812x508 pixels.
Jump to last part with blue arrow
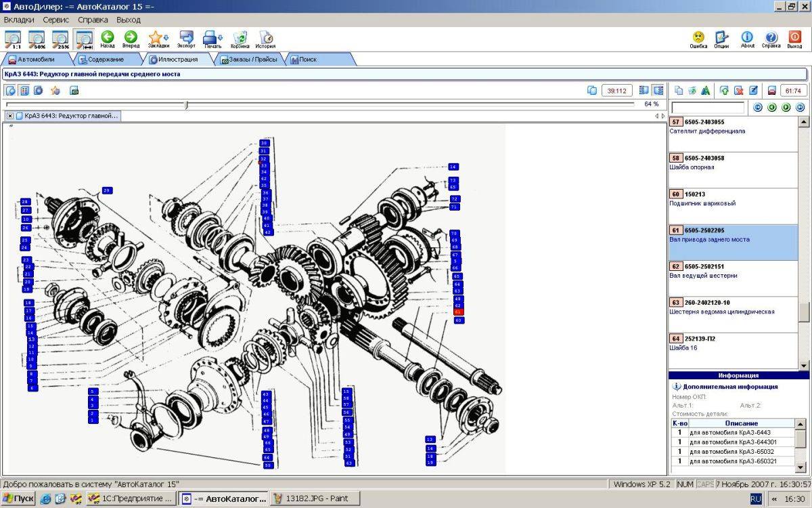pyautogui.click(x=800, y=108)
